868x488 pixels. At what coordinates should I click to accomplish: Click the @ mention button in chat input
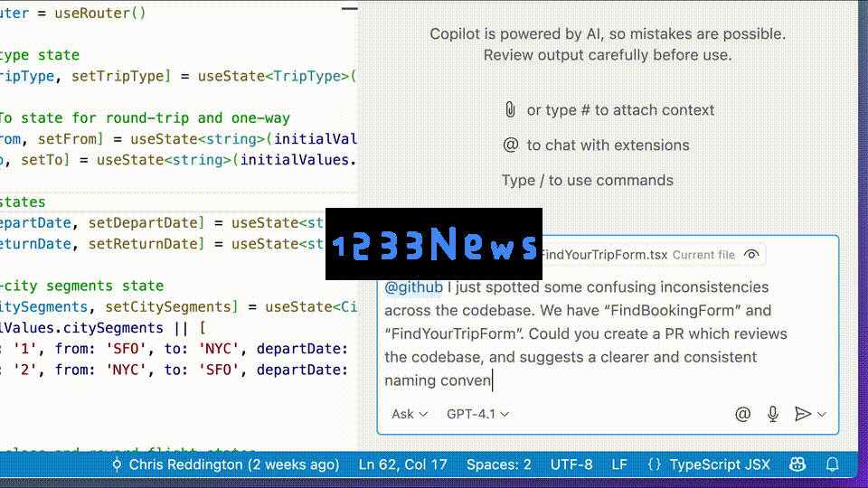click(742, 414)
